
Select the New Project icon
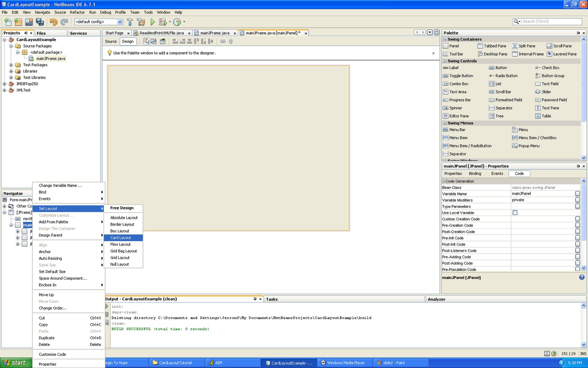(x=18, y=22)
